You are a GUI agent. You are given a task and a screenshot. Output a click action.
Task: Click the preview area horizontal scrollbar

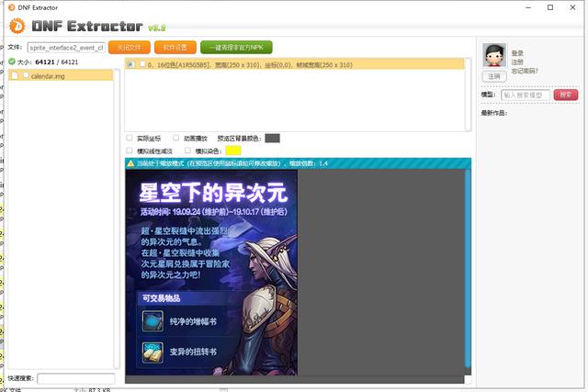tap(294, 380)
